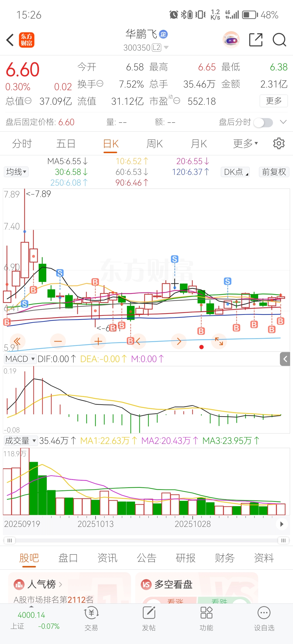Open the MACD indicator dropdown
This screenshot has height=644, width=293.
pyautogui.click(x=20, y=359)
